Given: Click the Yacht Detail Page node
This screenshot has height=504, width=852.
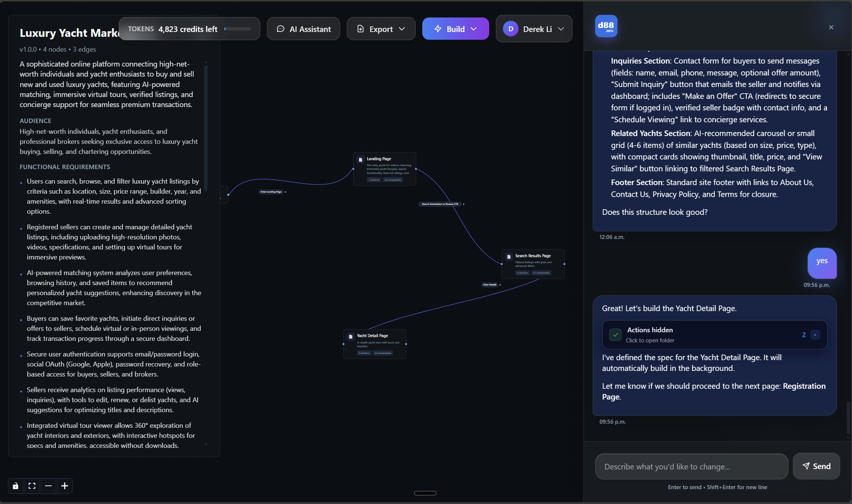Looking at the screenshot, I should tap(375, 343).
